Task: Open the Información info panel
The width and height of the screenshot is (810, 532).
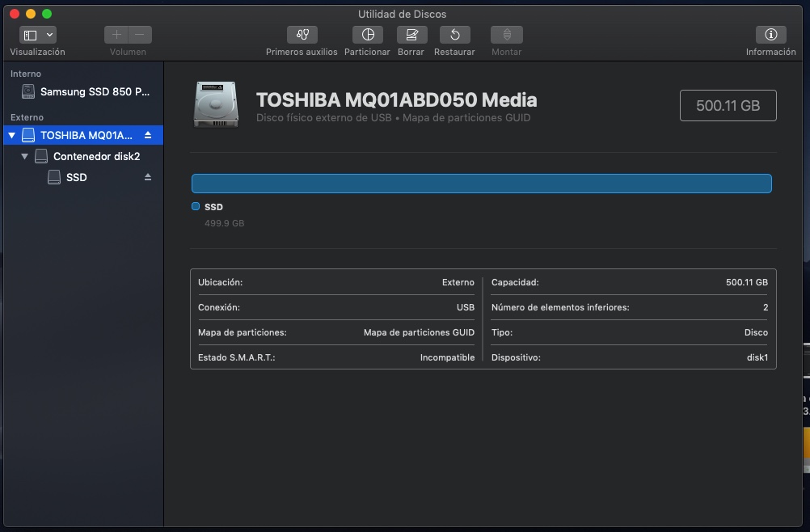Action: click(770, 35)
